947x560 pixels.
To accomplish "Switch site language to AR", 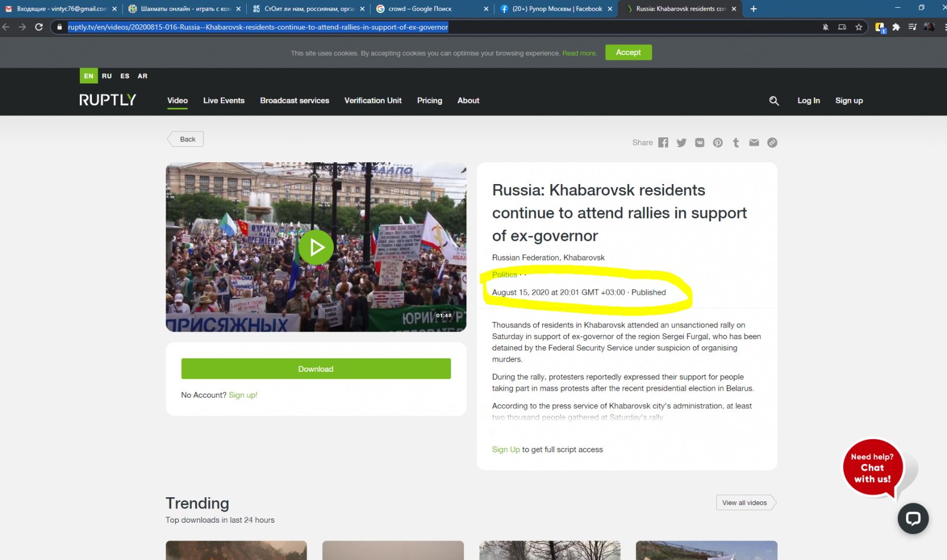I will [x=143, y=76].
